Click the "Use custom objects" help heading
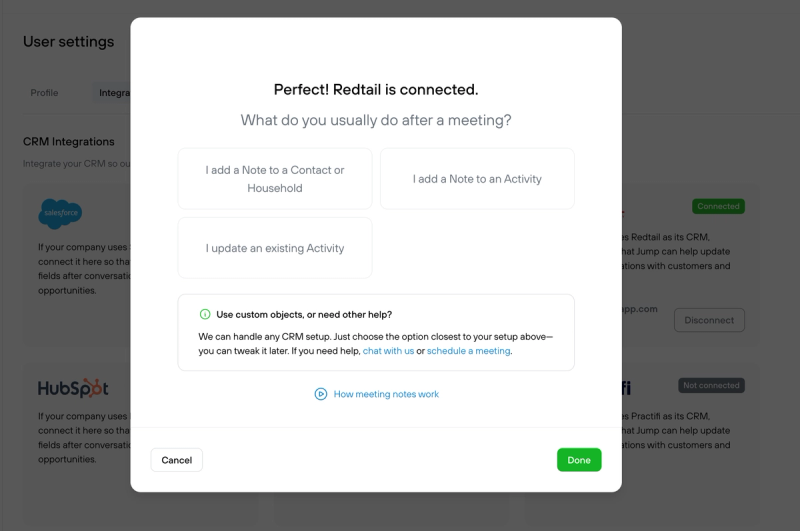Screen dimensions: 800x531 [304, 314]
